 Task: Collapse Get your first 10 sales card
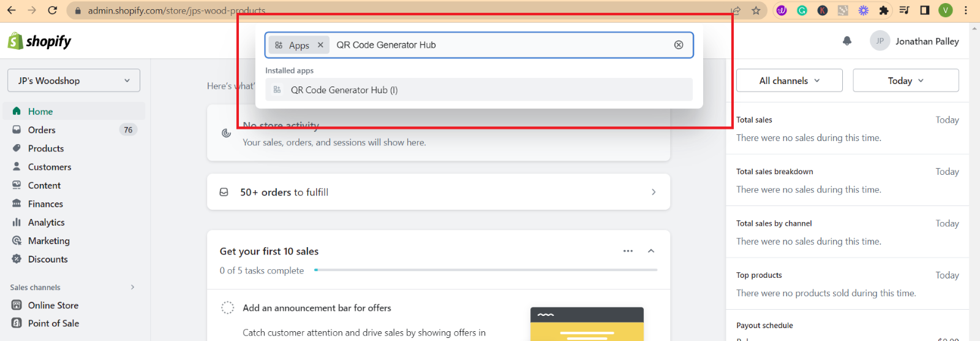pos(651,251)
